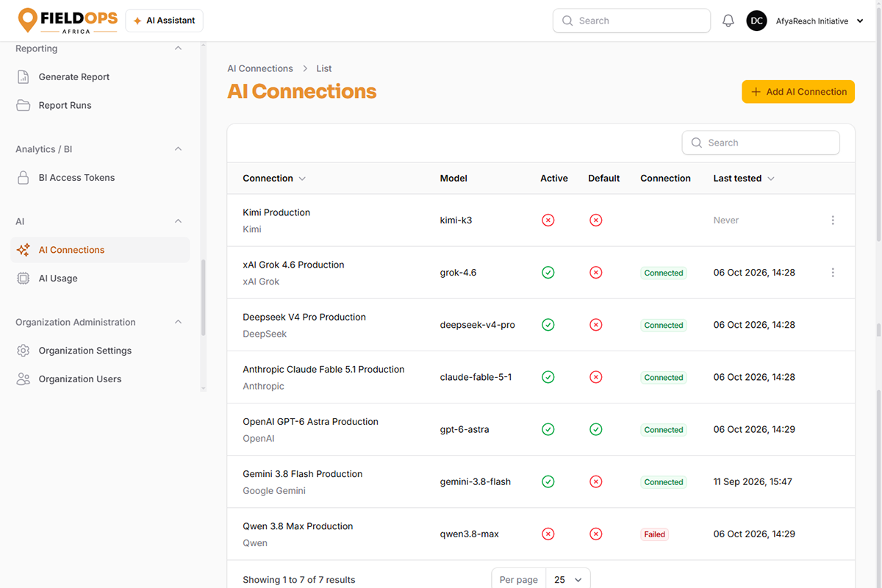Viewport: 882px width, 588px height.
Task: Click the AI Usage chip icon
Action: [24, 279]
